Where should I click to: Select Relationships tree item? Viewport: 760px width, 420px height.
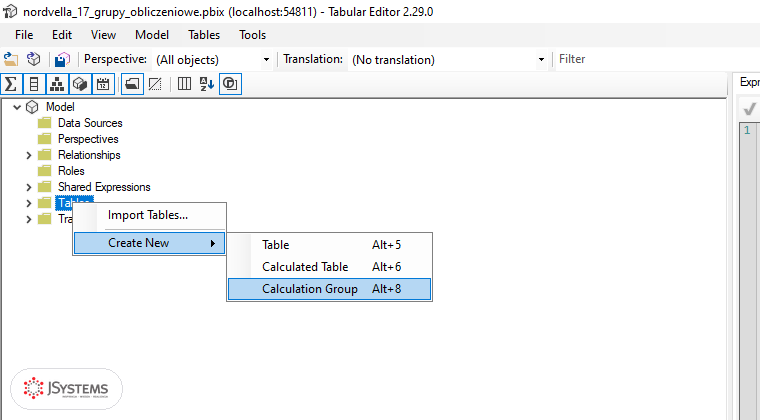pyautogui.click(x=89, y=155)
